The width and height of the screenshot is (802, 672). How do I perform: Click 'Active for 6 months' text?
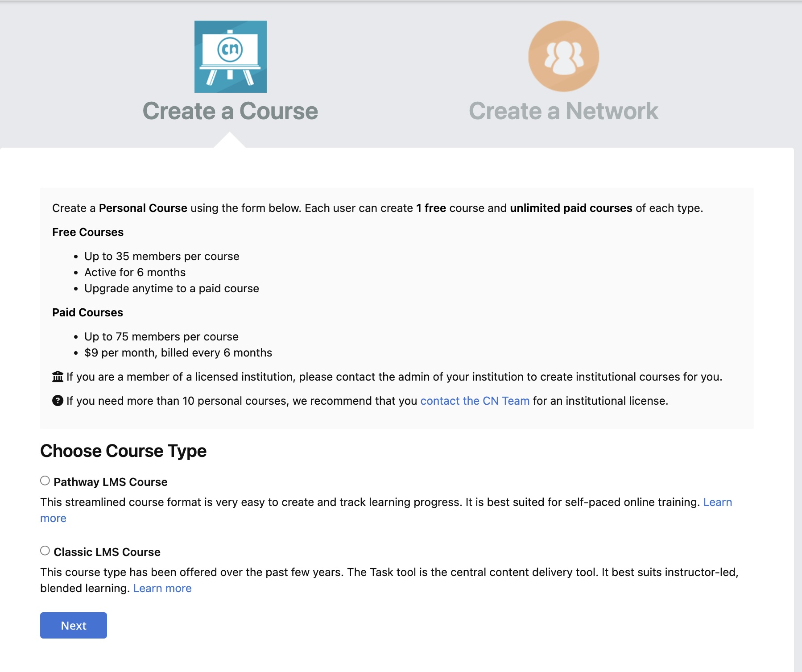coord(135,272)
